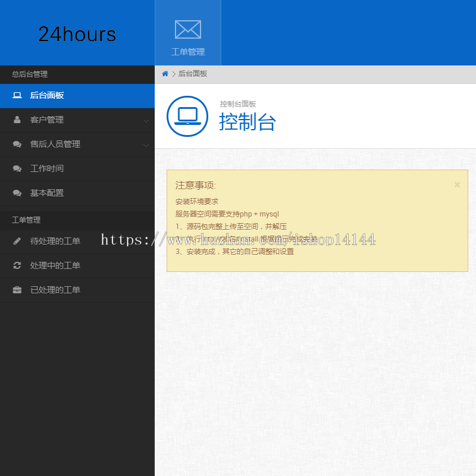Click the 24hours logo

tap(77, 34)
